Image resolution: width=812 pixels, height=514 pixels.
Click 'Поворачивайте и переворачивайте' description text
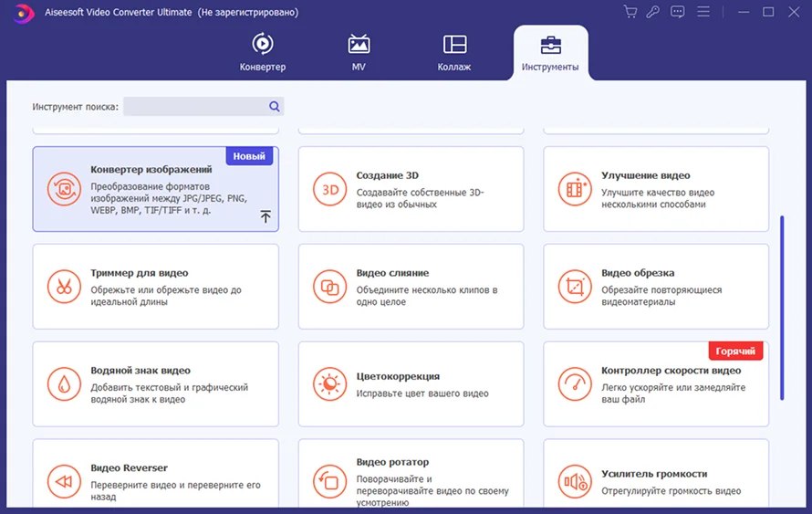[x=432, y=490]
